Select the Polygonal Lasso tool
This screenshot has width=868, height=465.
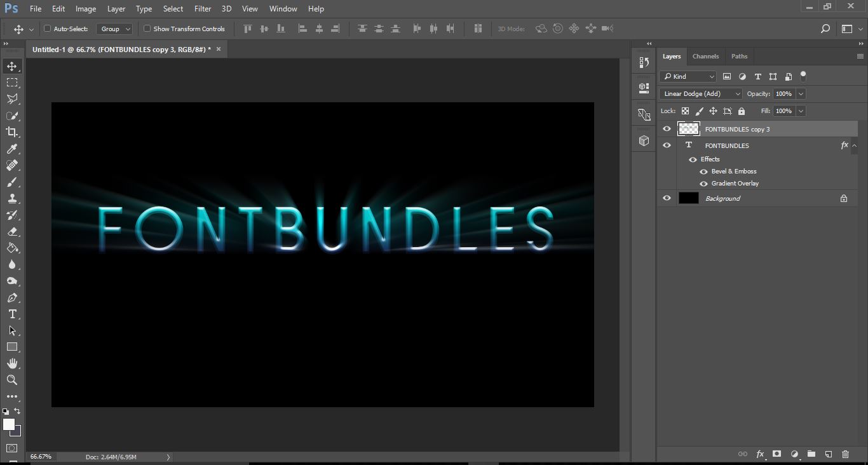(x=12, y=99)
